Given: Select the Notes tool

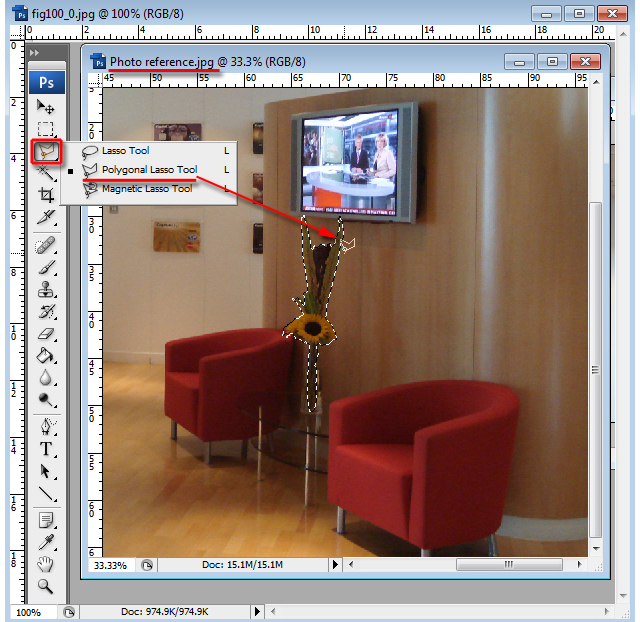Looking at the screenshot, I should 46,521.
